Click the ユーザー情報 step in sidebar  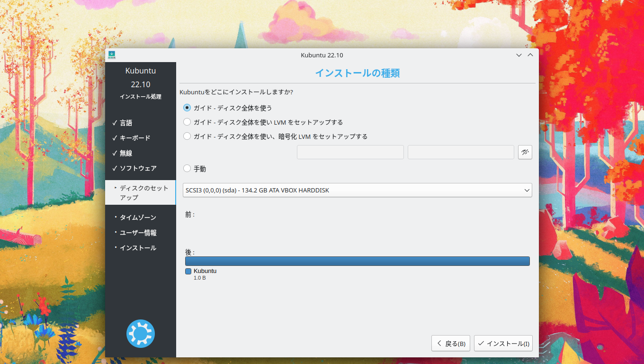[x=138, y=233]
